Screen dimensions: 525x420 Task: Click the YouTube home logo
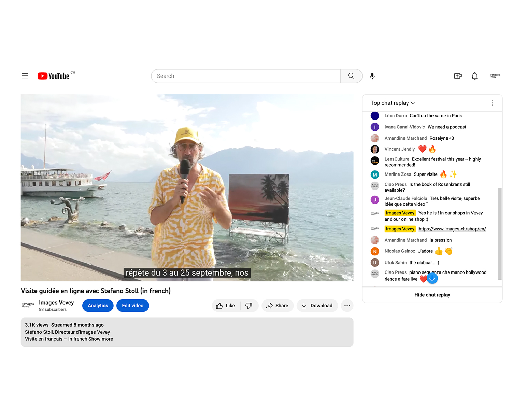pyautogui.click(x=54, y=76)
